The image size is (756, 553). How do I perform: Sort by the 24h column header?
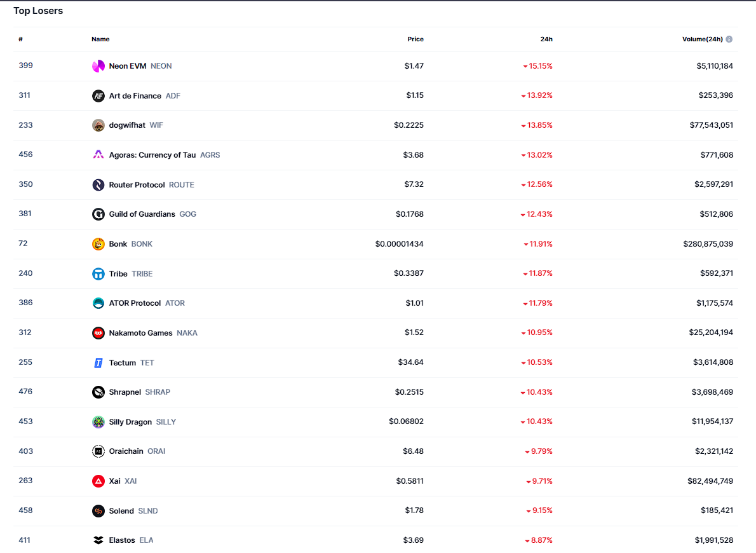546,39
